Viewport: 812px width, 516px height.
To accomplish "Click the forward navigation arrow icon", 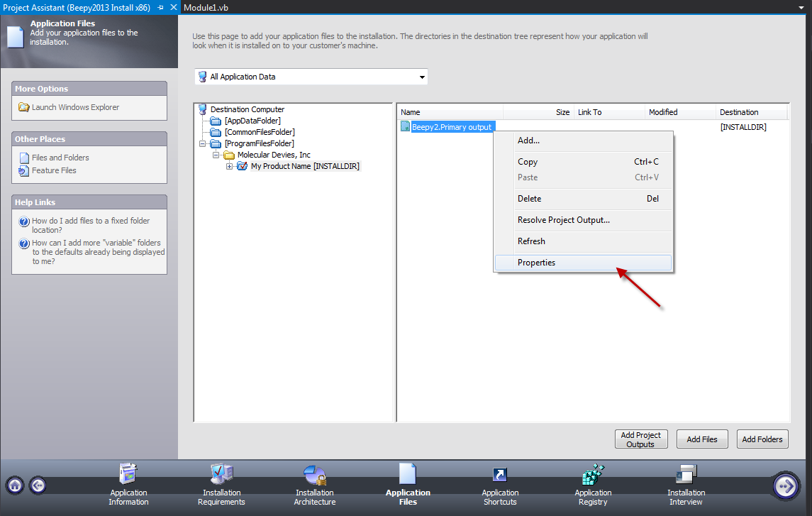I will pos(786,485).
